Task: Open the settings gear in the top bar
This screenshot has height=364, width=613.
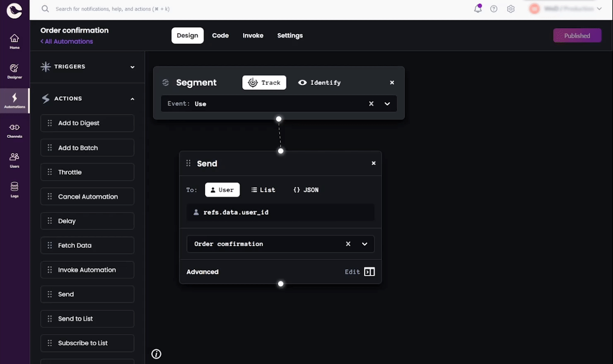Action: (x=511, y=8)
